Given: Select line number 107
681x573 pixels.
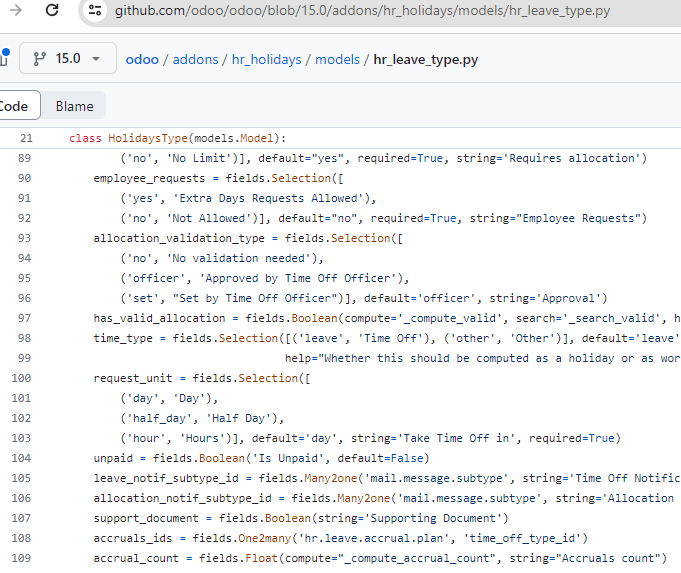Looking at the screenshot, I should click(x=21, y=518).
